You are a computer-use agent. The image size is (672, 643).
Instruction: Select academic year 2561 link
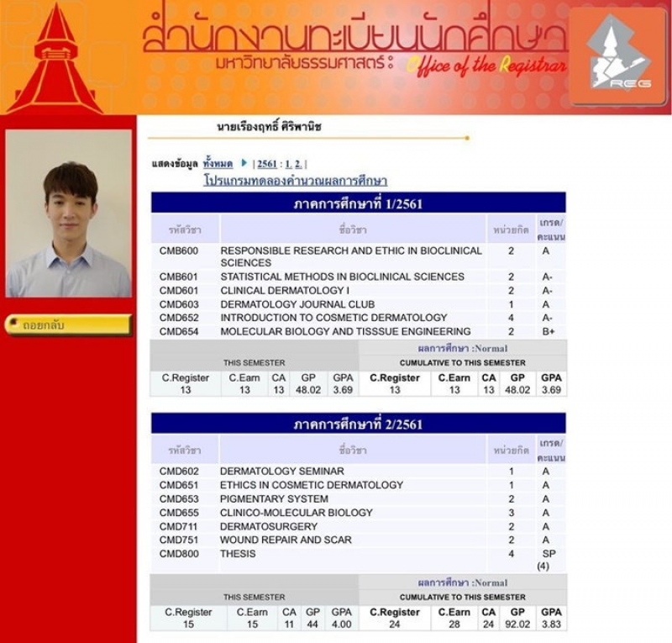(x=267, y=164)
